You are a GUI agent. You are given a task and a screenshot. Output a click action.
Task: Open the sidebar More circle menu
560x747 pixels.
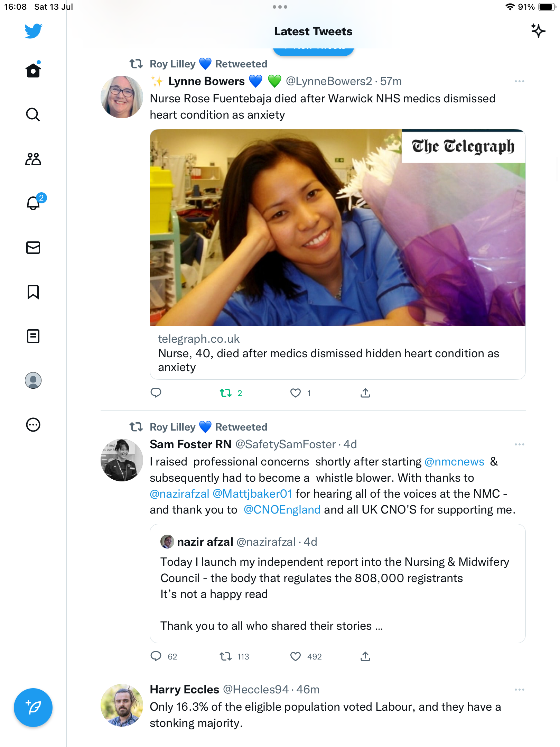(33, 425)
